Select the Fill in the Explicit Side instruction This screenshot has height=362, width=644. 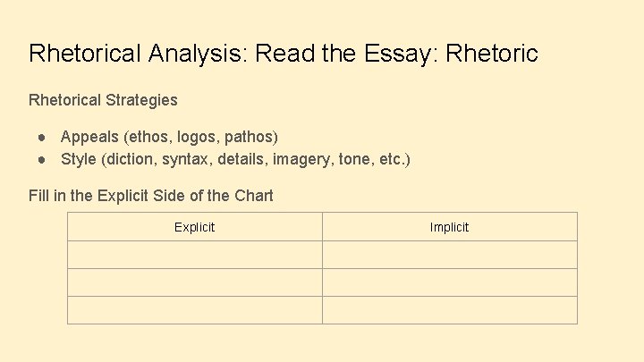pyautogui.click(x=151, y=196)
